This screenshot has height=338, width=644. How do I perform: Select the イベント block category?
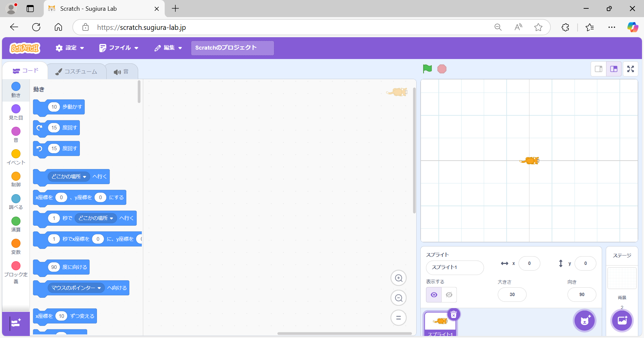[16, 157]
